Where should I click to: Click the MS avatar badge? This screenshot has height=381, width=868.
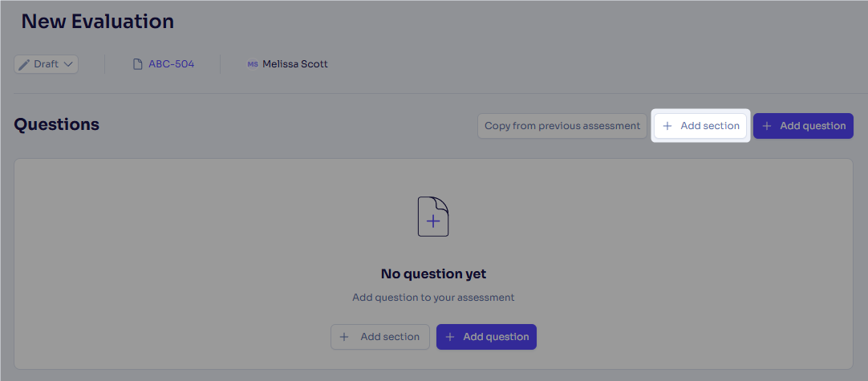(x=253, y=64)
